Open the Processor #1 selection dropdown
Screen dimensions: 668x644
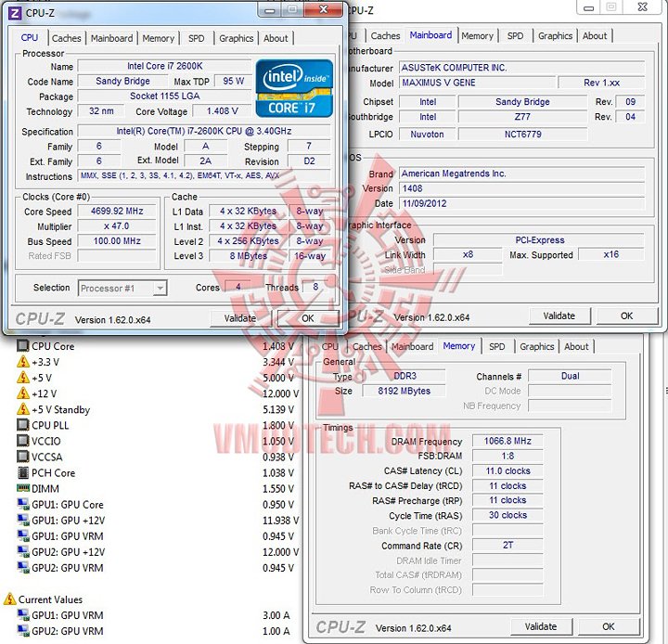coord(122,288)
